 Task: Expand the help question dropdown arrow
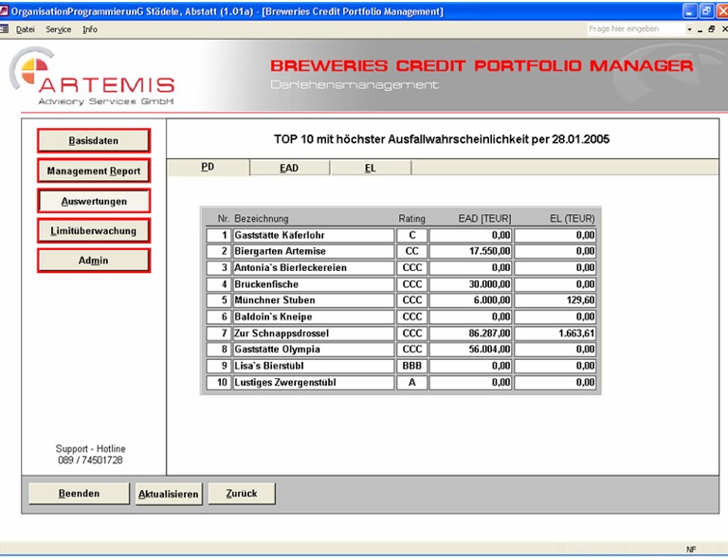coord(689,29)
